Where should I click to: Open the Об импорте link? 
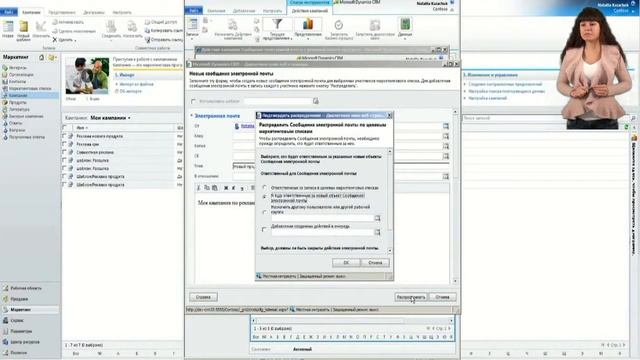[x=131, y=91]
